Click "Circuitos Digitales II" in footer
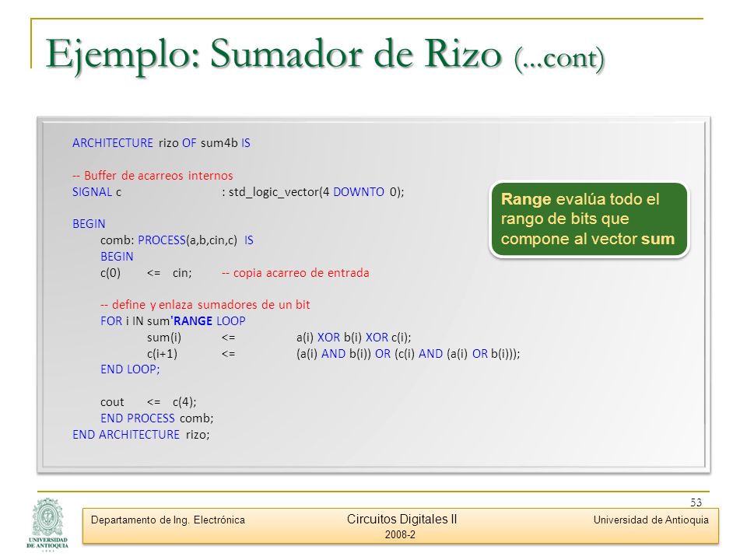 pyautogui.click(x=402, y=519)
